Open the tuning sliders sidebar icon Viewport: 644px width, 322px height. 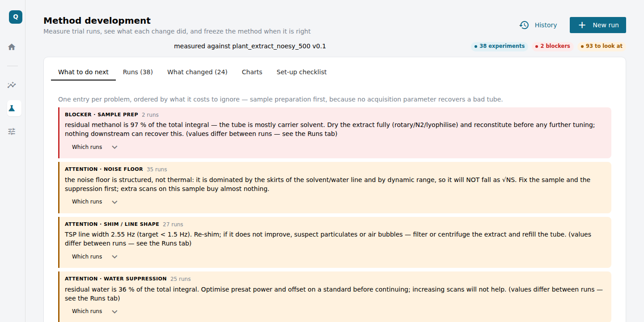pyautogui.click(x=12, y=131)
